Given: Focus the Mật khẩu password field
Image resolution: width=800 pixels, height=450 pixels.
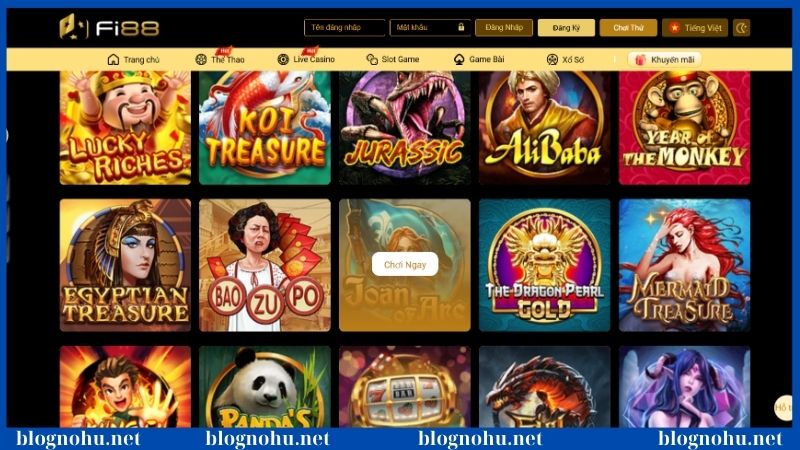Looking at the screenshot, I should (x=430, y=28).
